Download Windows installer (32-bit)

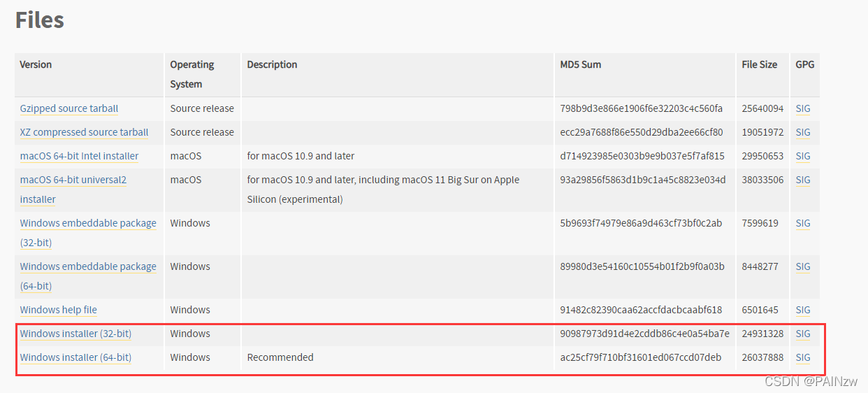pos(75,334)
